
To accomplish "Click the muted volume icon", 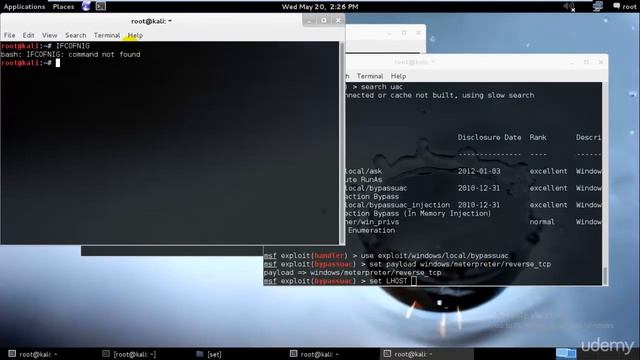I will pos(569,7).
